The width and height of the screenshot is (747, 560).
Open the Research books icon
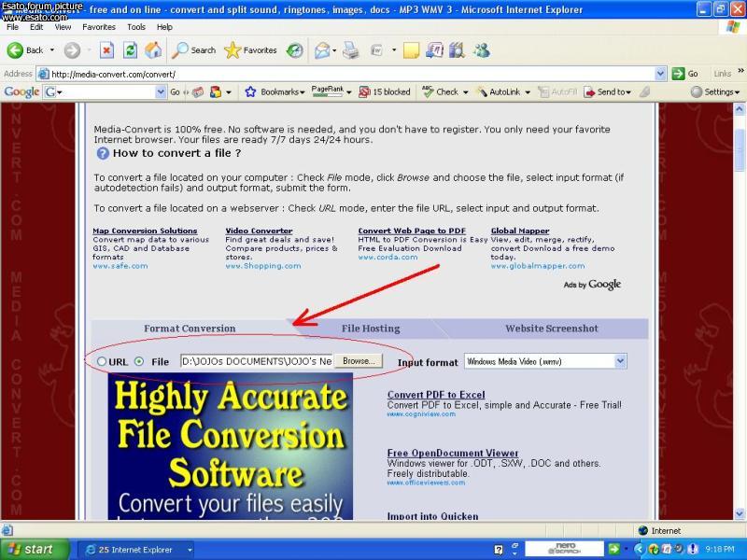(x=457, y=50)
